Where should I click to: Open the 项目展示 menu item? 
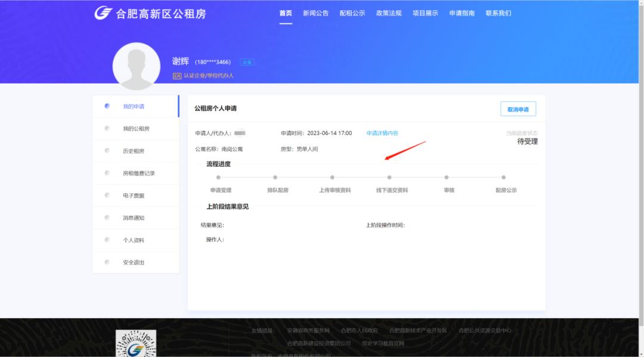tap(425, 13)
